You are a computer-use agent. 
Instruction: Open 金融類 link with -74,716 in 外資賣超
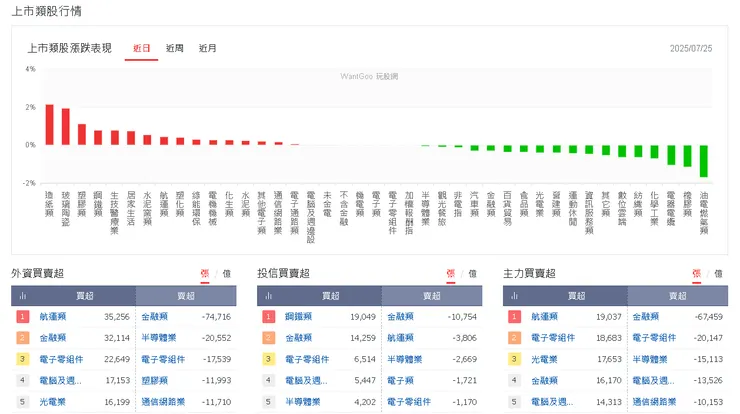tap(155, 317)
